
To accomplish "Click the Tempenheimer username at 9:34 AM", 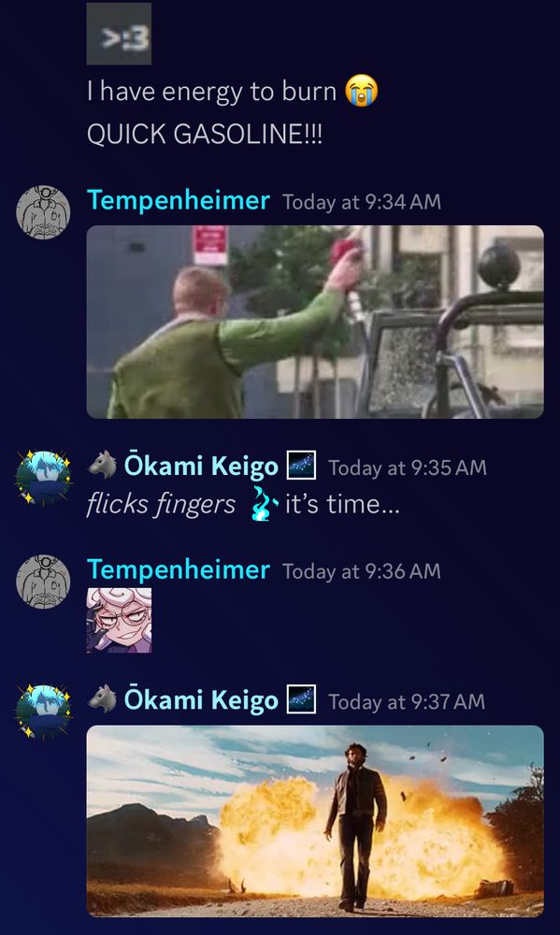I will click(179, 200).
